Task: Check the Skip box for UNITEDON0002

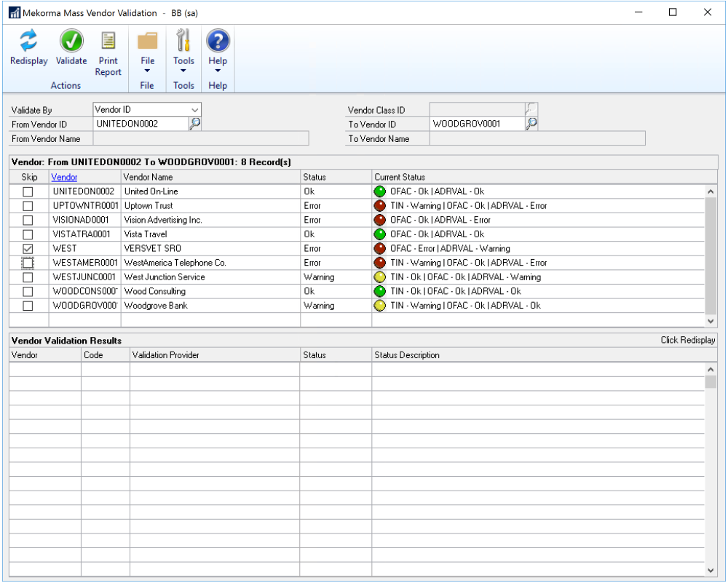Action: pos(28,191)
